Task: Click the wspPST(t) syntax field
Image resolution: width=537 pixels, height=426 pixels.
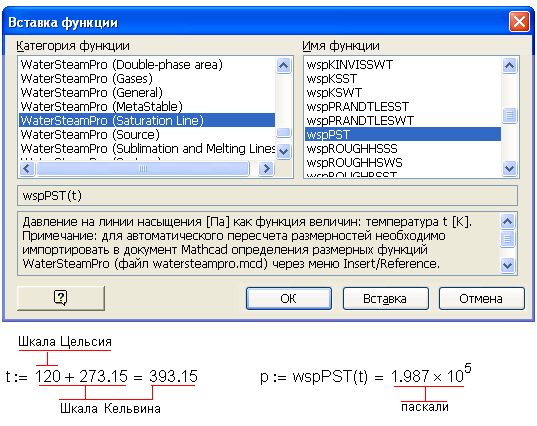Action: pyautogui.click(x=267, y=196)
